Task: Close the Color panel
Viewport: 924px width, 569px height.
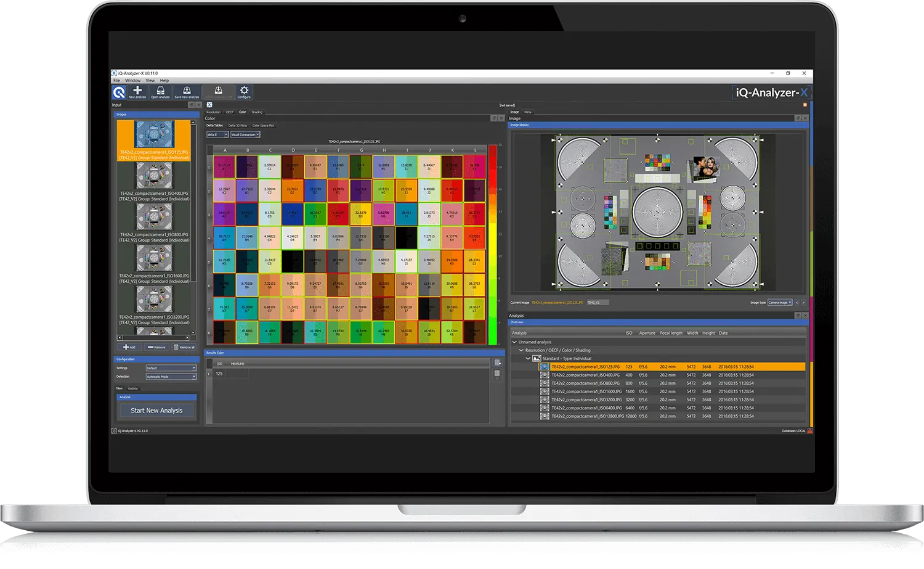Action: pyautogui.click(x=501, y=118)
